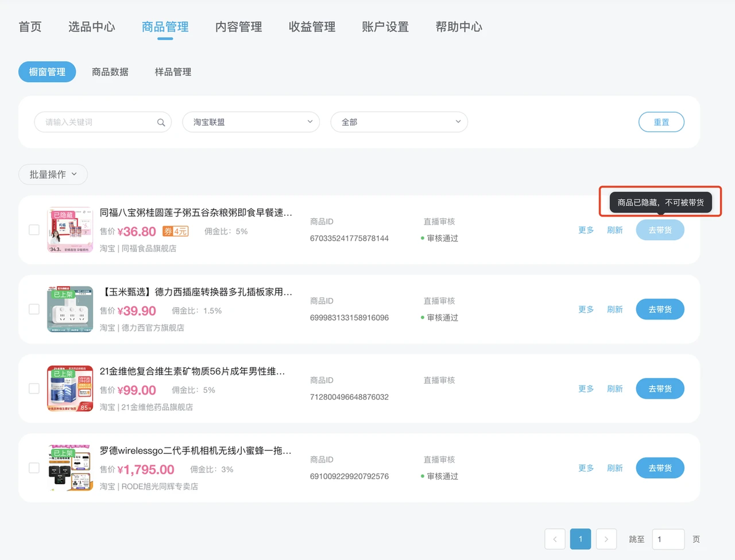Click 刷新 link for 德力西 item

click(x=615, y=309)
